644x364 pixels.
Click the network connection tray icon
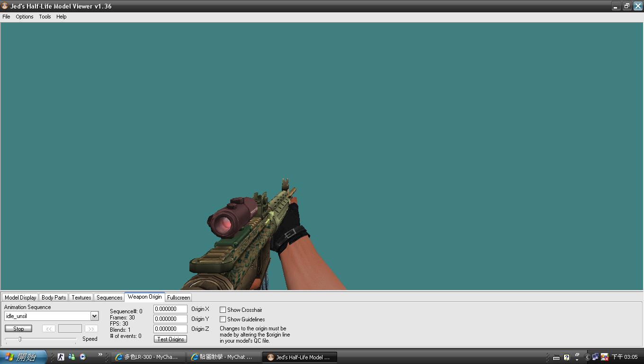(x=595, y=357)
